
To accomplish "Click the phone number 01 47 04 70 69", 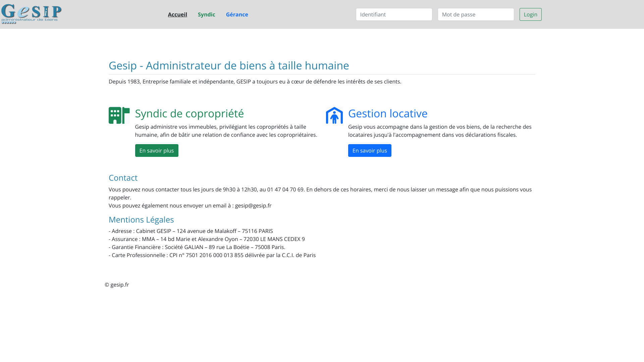I will (285, 189).
